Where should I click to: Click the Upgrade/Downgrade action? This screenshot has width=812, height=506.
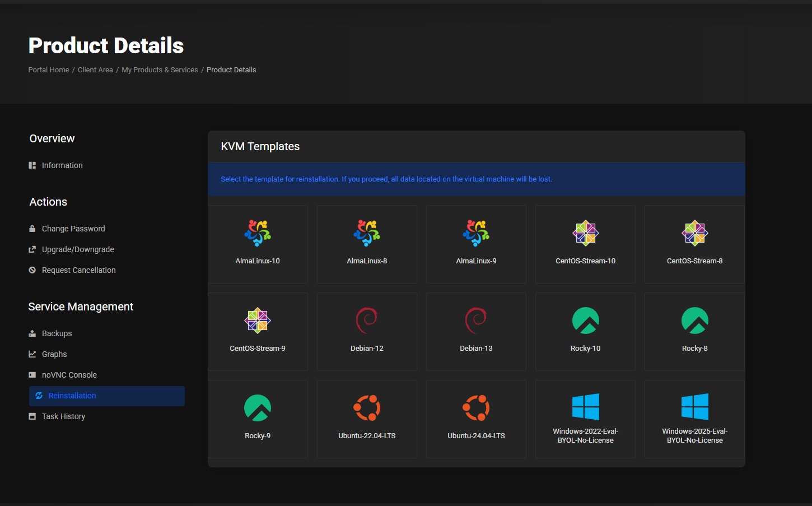click(x=77, y=249)
